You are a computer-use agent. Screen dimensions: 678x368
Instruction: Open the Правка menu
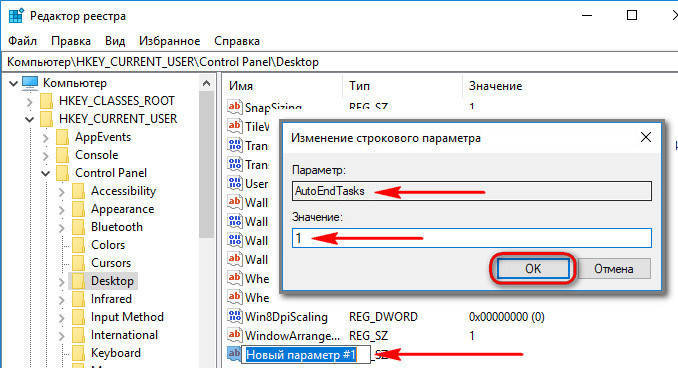[x=71, y=41]
